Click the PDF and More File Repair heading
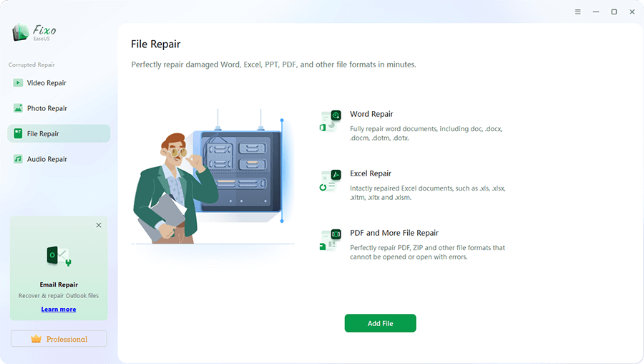 click(x=394, y=233)
